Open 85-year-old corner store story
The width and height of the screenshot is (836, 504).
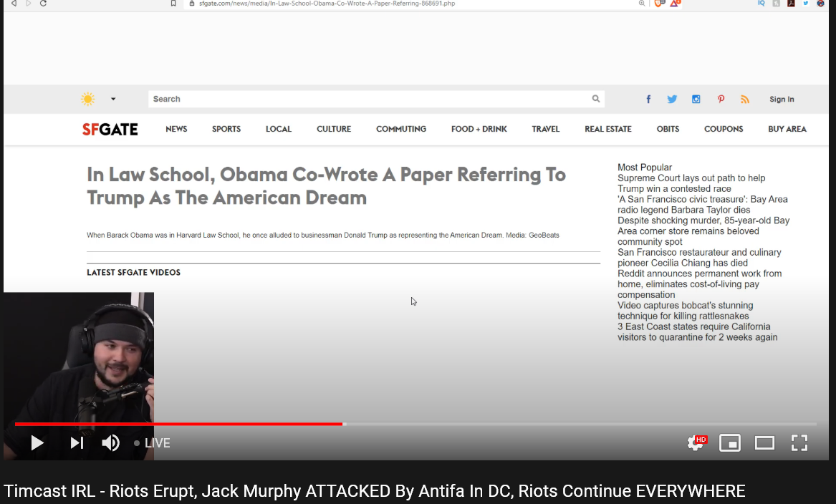point(703,231)
